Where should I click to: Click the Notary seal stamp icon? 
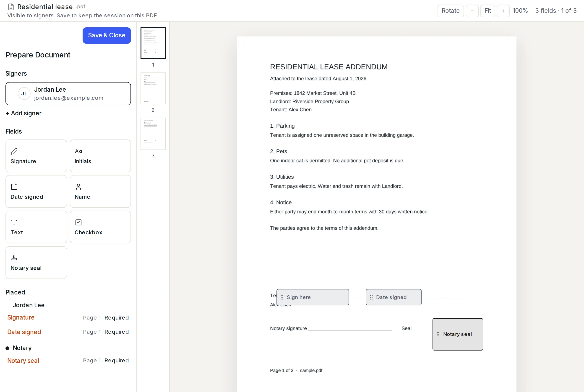[14, 258]
